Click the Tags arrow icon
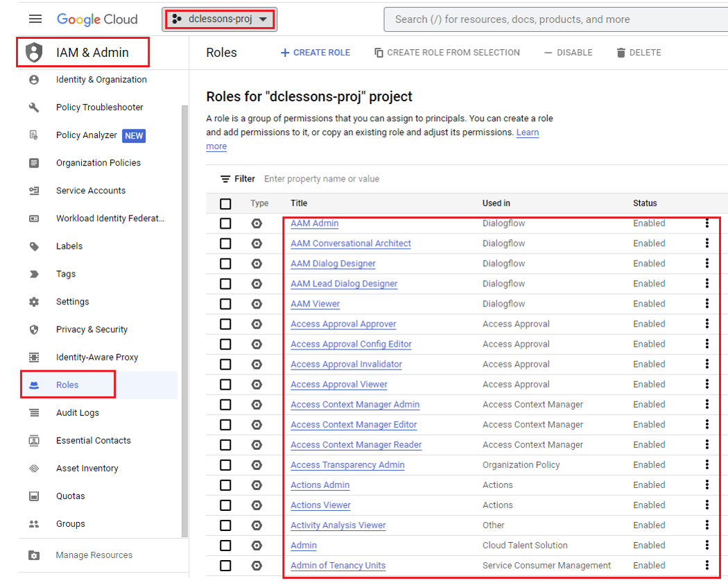Image resolution: width=728 pixels, height=583 pixels. tap(34, 274)
